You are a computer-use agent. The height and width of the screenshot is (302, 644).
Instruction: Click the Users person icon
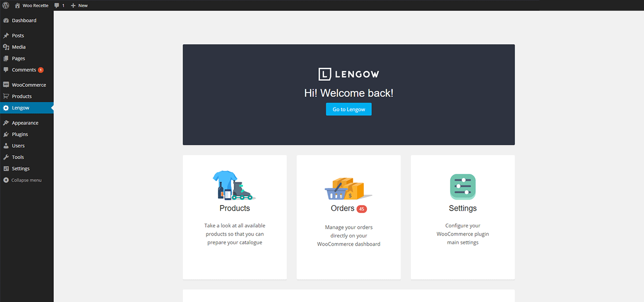point(6,146)
